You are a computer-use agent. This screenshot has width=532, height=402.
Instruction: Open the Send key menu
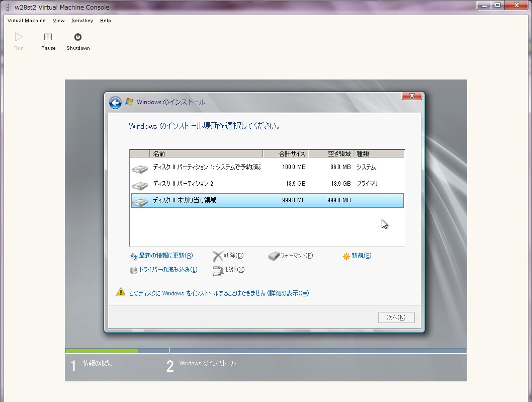[82, 20]
